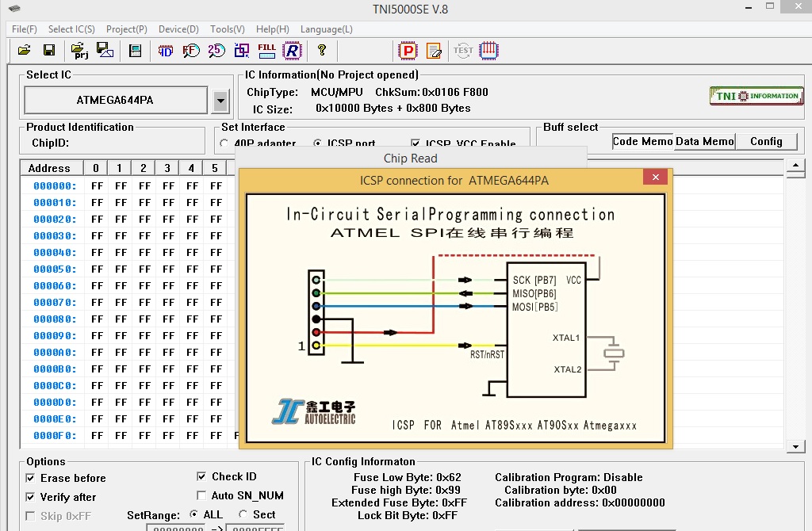812x531 pixels.
Task: Click the Calibration Program: Disable text
Action: (x=569, y=477)
